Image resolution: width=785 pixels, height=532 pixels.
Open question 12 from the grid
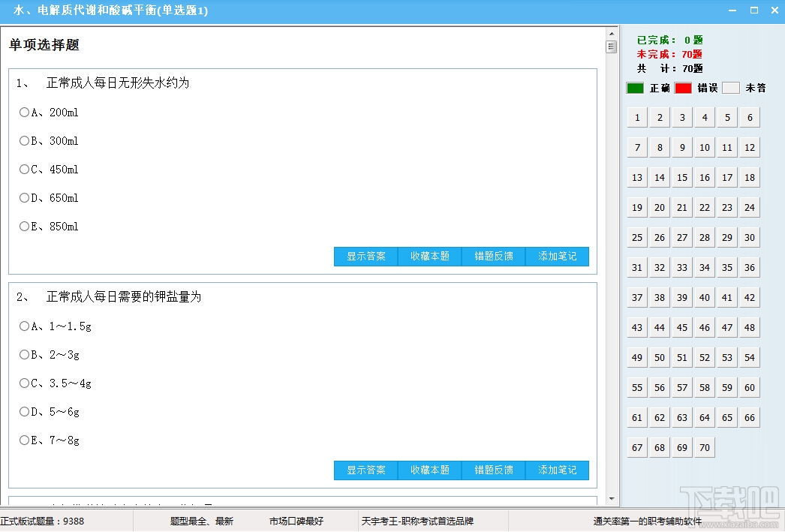click(x=750, y=148)
